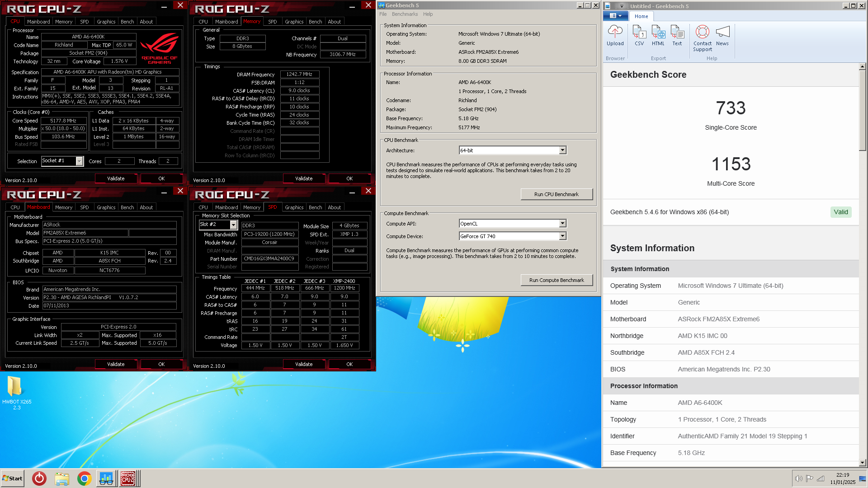Click the volume speaker tray icon
Screen dimensions: 868x488
(x=799, y=479)
